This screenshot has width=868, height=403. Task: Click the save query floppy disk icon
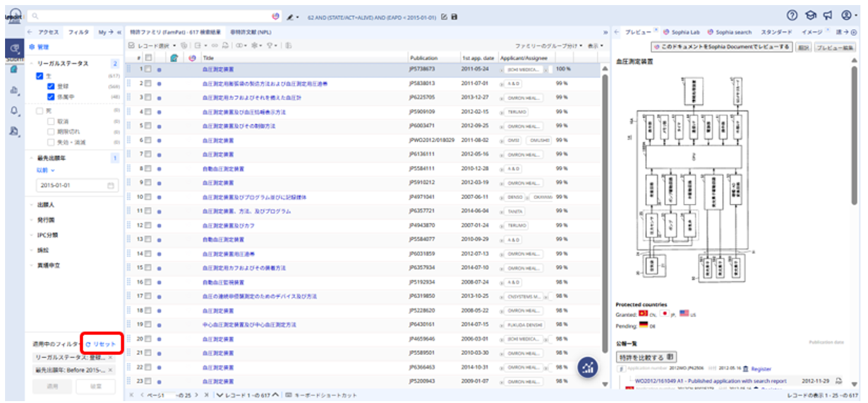click(454, 17)
